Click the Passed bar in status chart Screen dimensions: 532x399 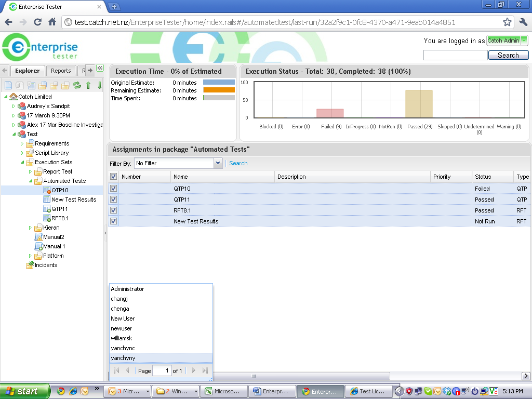click(419, 104)
